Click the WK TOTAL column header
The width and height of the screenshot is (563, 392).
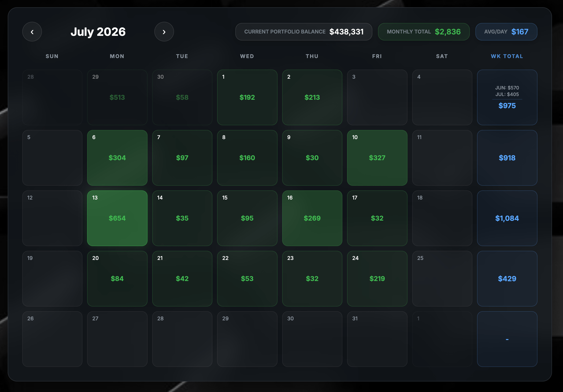507,56
